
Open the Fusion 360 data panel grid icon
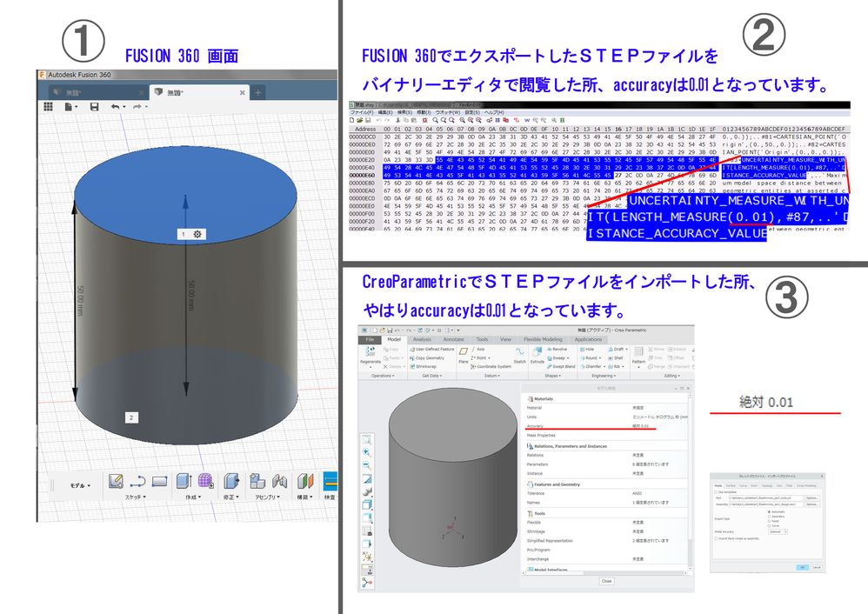(x=48, y=106)
